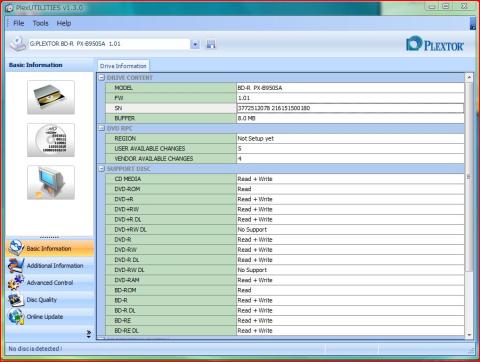
Task: Click the Additional Information icon
Action: 16,266
